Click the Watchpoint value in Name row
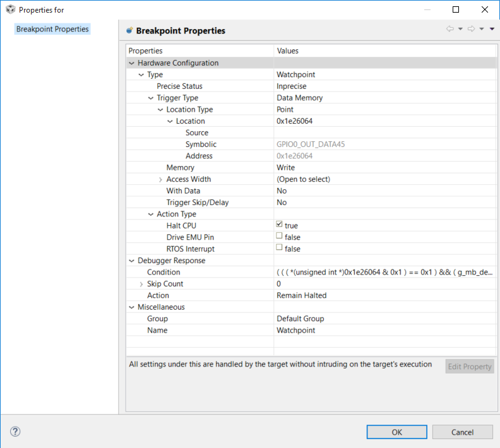 coord(295,331)
